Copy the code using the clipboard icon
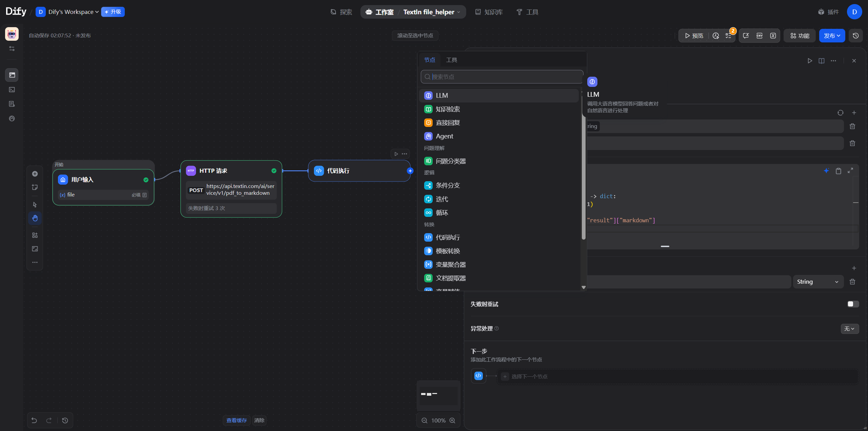This screenshot has width=868, height=431. click(839, 171)
